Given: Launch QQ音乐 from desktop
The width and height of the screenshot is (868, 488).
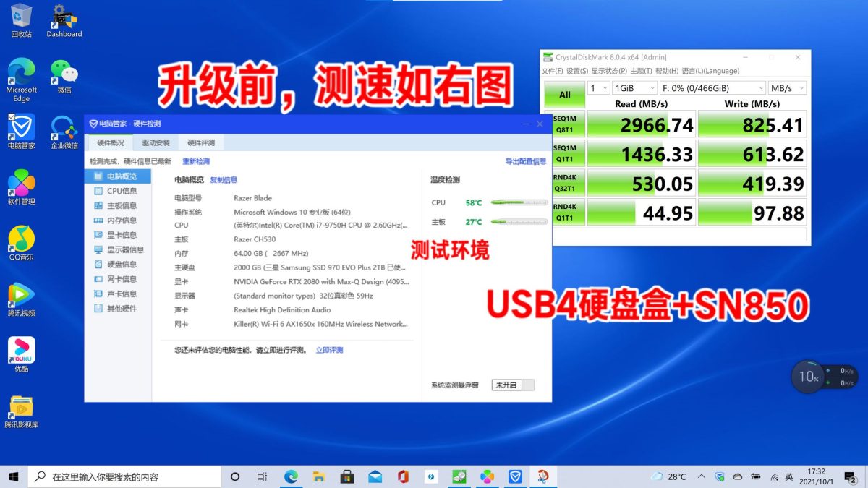Looking at the screenshot, I should [21, 242].
